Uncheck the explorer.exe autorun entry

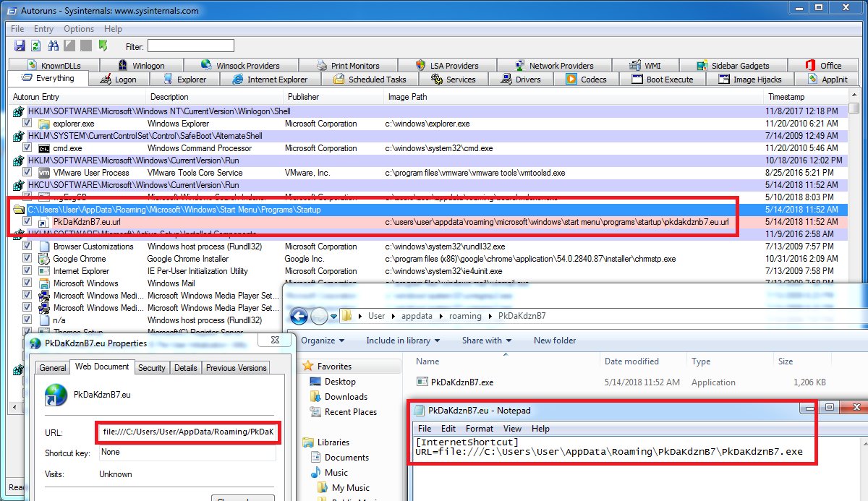tap(27, 124)
